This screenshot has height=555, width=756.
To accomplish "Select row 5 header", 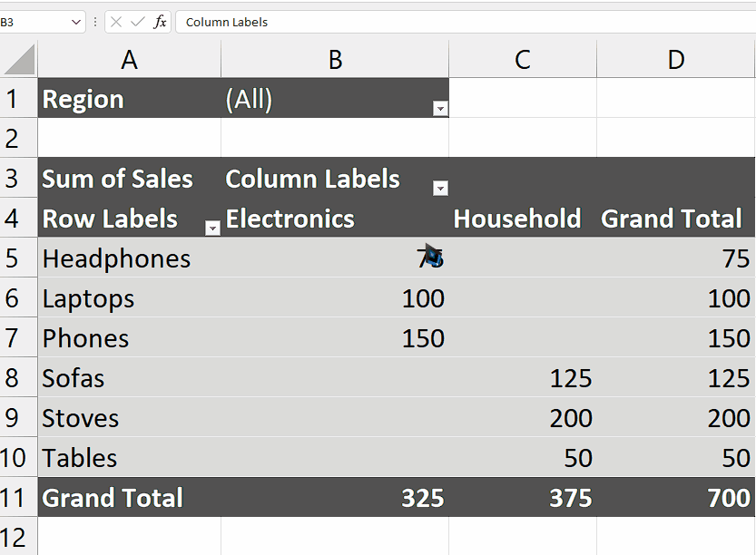I will [x=16, y=258].
